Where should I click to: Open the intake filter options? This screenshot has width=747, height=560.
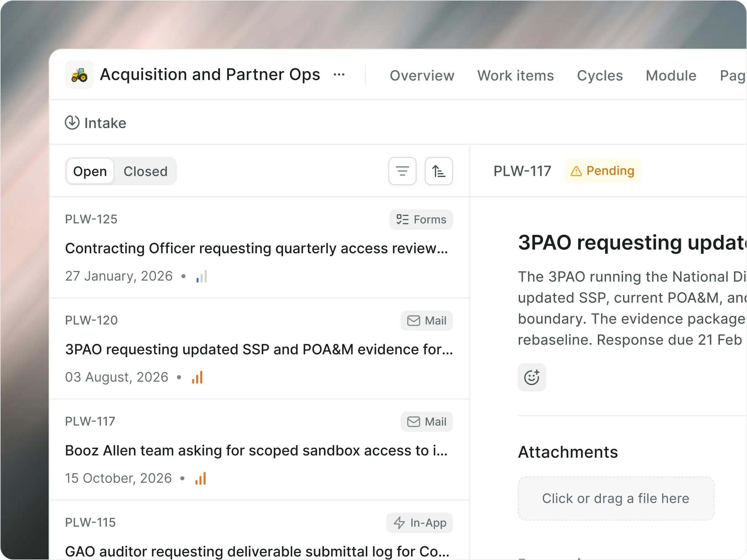click(x=402, y=171)
